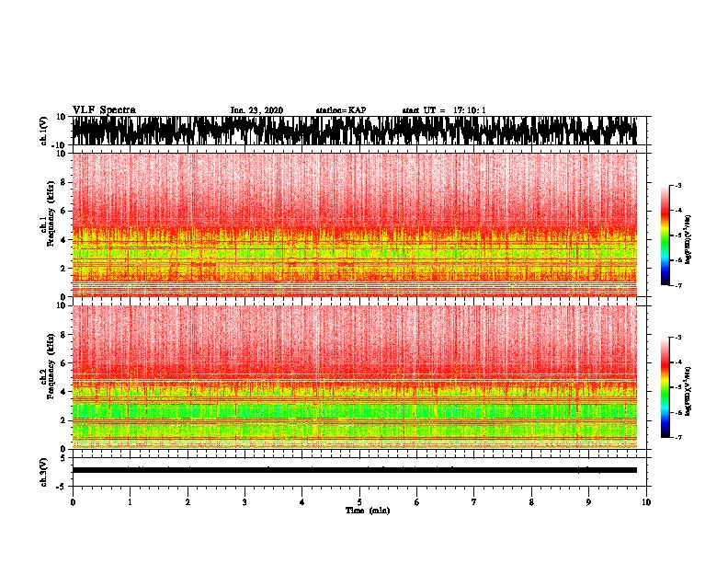This screenshot has width=728, height=563.
Task: Click the ch.2 spectrogram panel
Action: [354, 377]
